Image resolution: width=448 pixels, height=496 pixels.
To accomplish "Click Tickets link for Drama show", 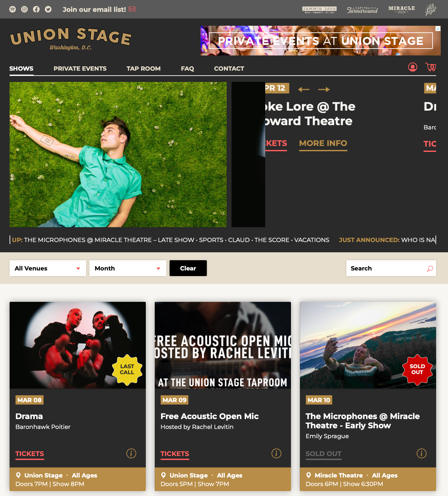I will (30, 454).
